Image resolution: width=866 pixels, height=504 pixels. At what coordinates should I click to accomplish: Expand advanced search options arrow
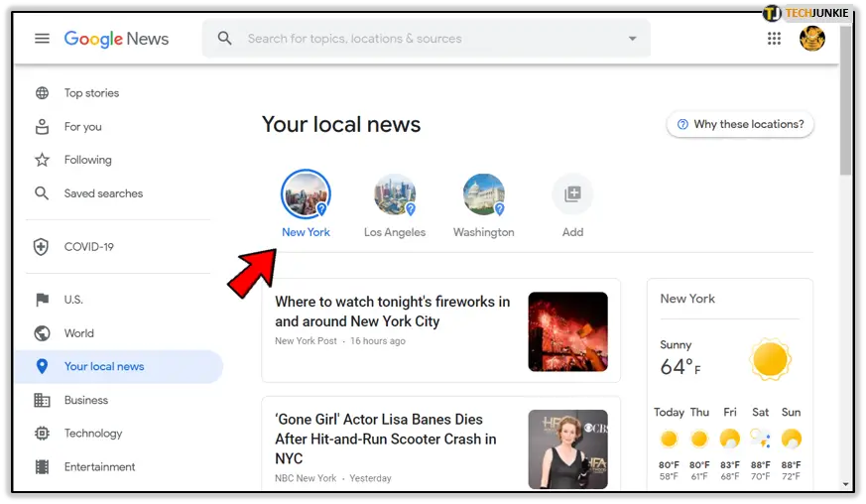click(x=632, y=39)
